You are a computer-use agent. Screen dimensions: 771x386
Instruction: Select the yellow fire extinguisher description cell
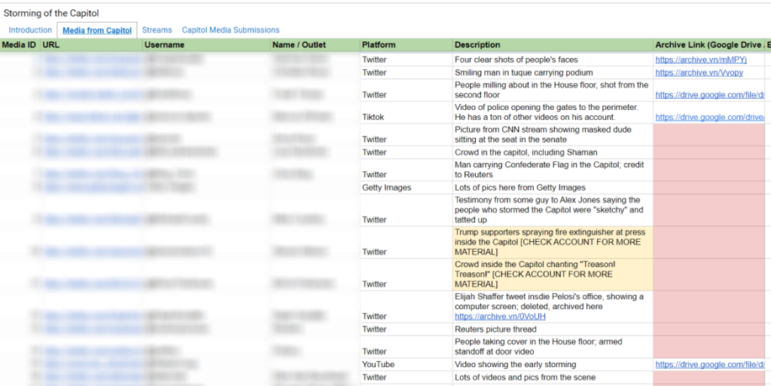coord(553,242)
